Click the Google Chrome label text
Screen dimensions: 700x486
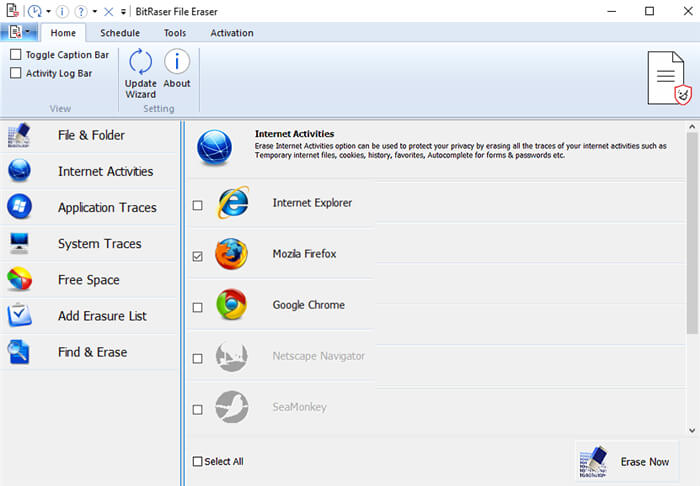click(308, 305)
